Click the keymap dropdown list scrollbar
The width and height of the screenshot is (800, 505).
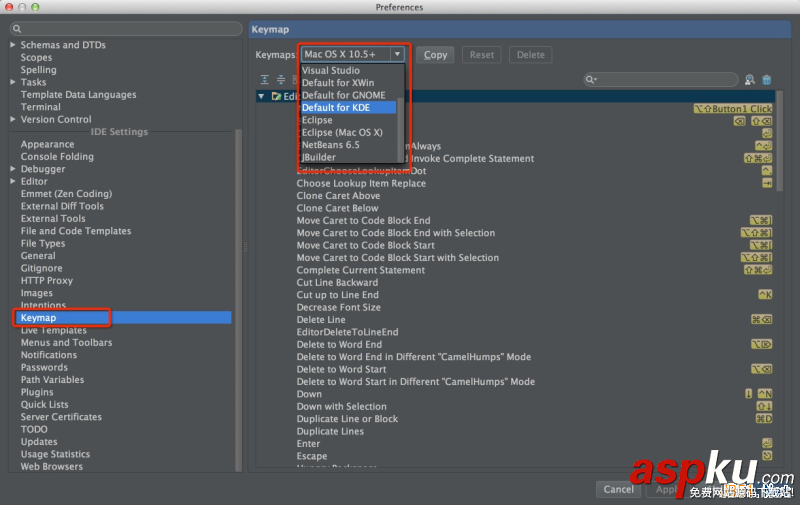401,130
